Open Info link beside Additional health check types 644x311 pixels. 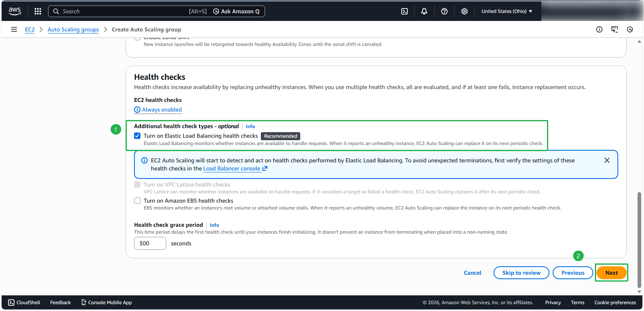click(x=250, y=126)
